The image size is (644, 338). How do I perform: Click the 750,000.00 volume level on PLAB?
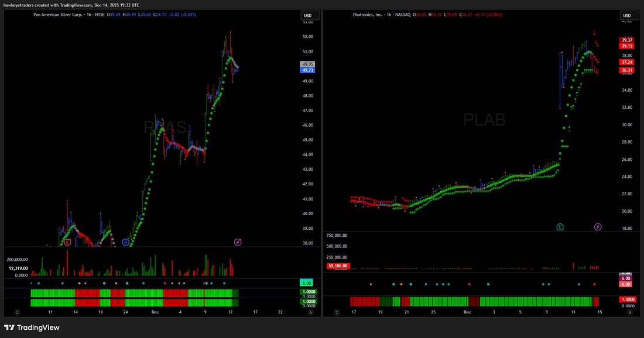[337, 236]
